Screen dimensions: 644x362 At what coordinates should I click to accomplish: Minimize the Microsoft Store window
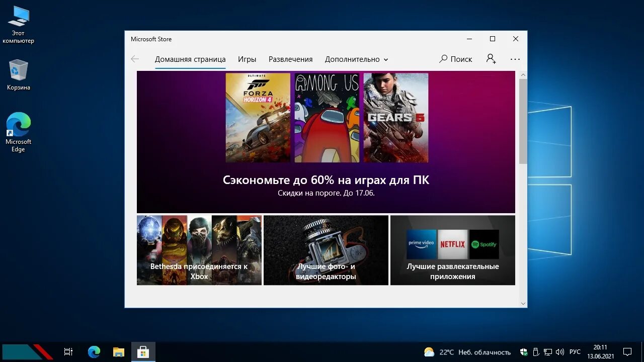(x=469, y=39)
